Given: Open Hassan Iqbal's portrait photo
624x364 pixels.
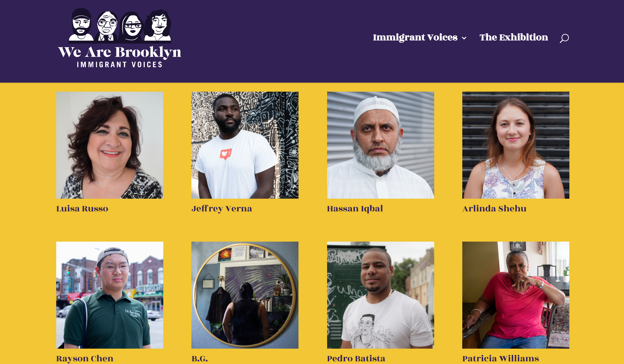Looking at the screenshot, I should 381,145.
